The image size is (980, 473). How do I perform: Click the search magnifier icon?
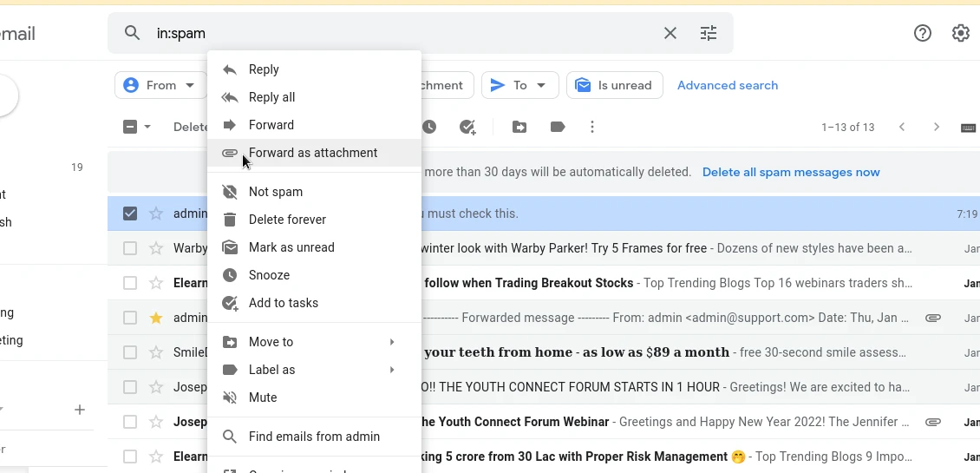pyautogui.click(x=132, y=33)
